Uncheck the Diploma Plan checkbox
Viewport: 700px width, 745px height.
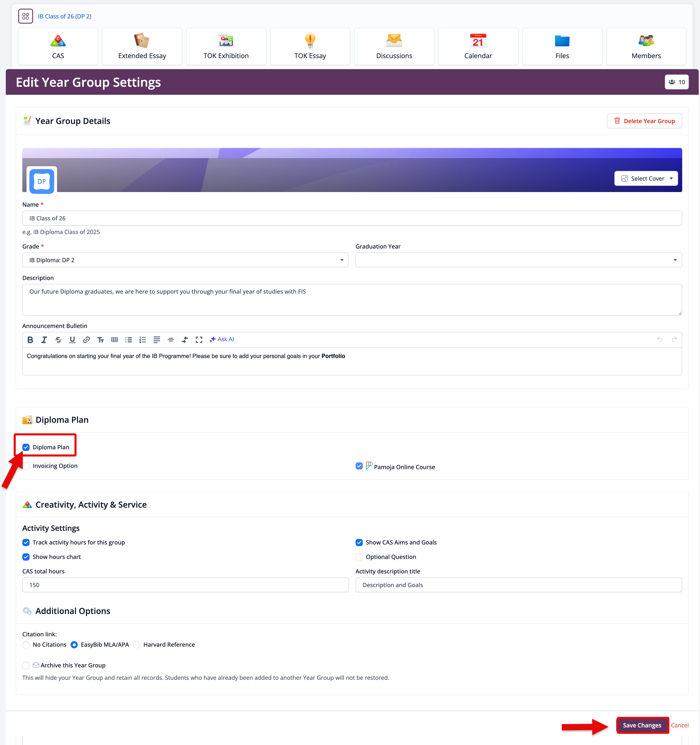coord(26,447)
